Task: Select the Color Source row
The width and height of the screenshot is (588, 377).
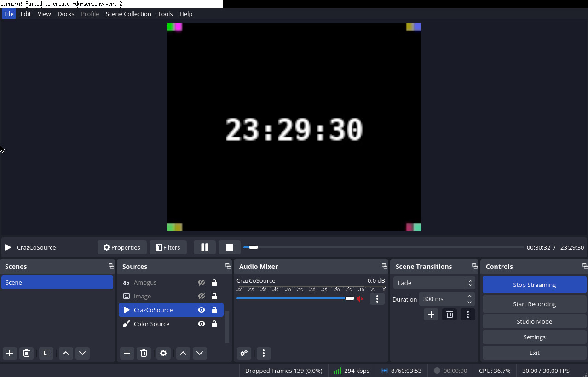Action: tap(171, 324)
